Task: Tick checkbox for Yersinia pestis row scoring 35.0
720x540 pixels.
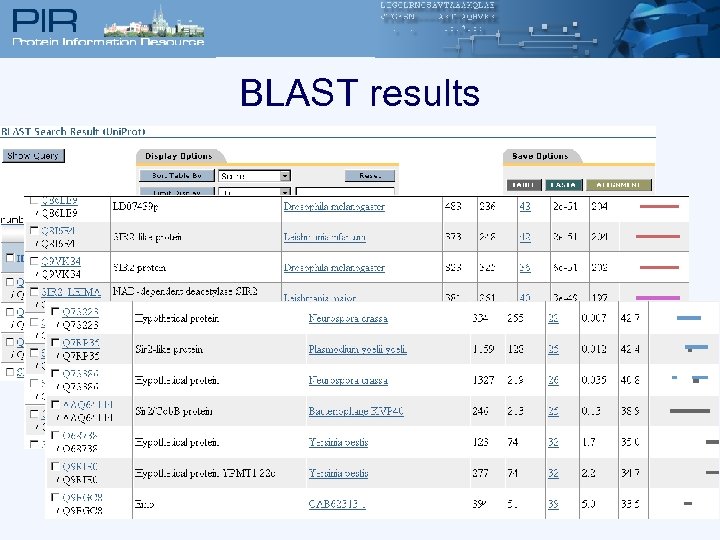Action: click(x=55, y=434)
